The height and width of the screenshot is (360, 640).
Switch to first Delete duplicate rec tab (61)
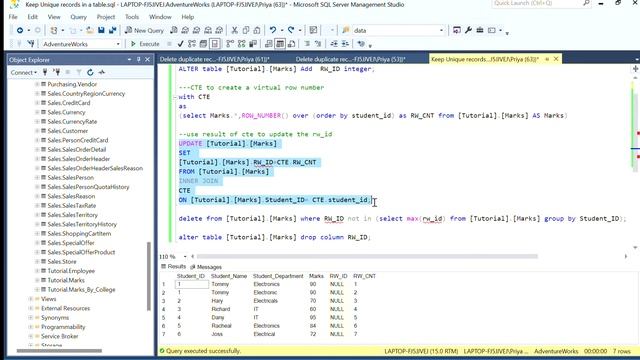pos(214,59)
